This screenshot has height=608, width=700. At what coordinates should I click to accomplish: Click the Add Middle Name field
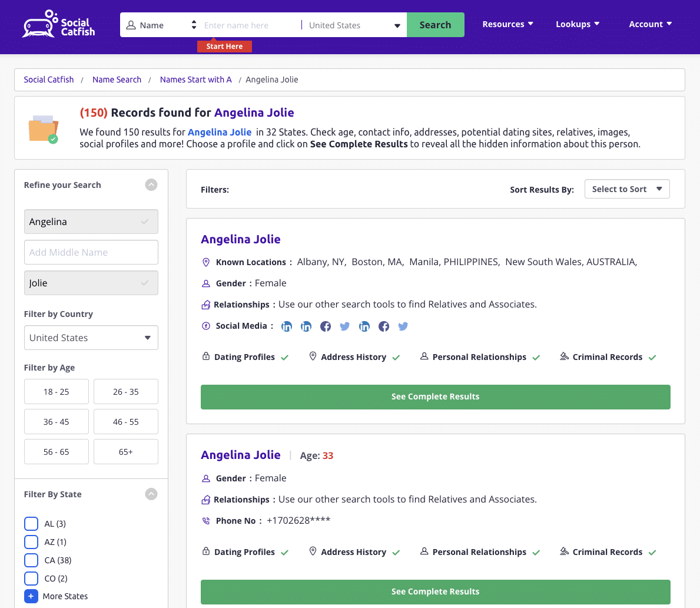(91, 252)
